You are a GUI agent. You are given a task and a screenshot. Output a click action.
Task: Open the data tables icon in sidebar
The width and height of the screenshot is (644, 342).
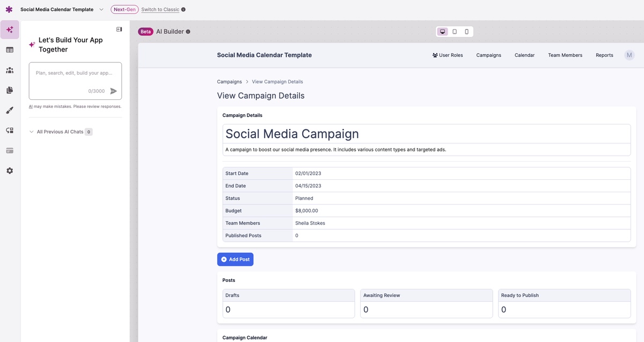(10, 50)
